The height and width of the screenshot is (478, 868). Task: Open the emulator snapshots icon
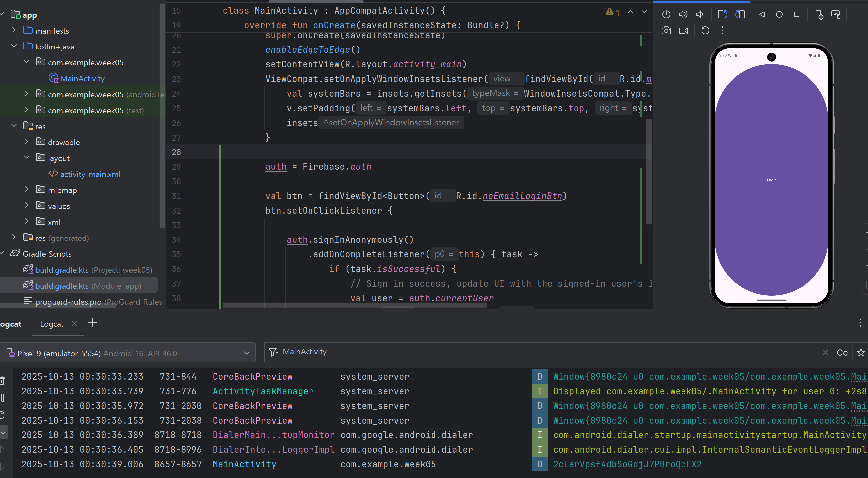tap(705, 31)
